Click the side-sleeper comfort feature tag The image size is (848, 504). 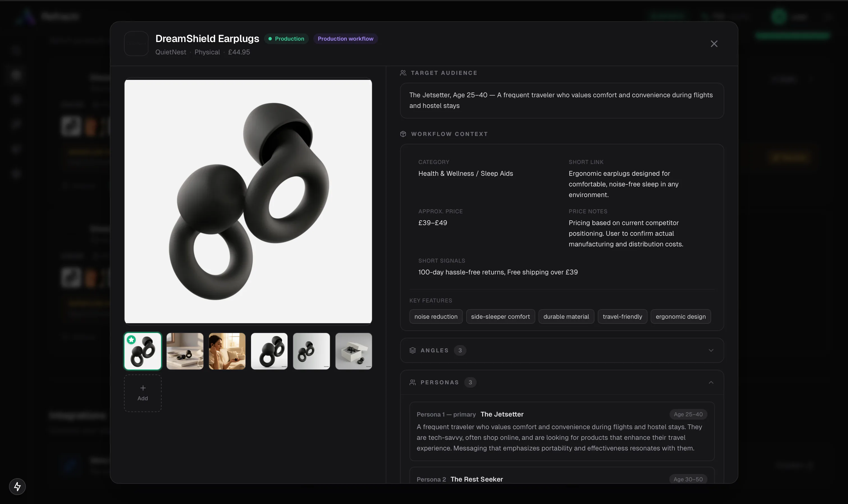click(x=500, y=316)
